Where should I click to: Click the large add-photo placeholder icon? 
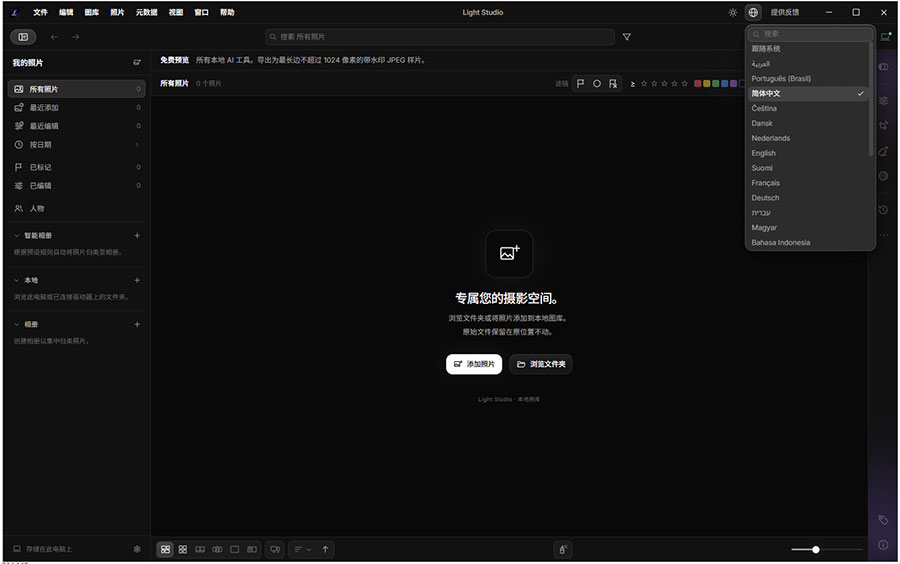(509, 254)
